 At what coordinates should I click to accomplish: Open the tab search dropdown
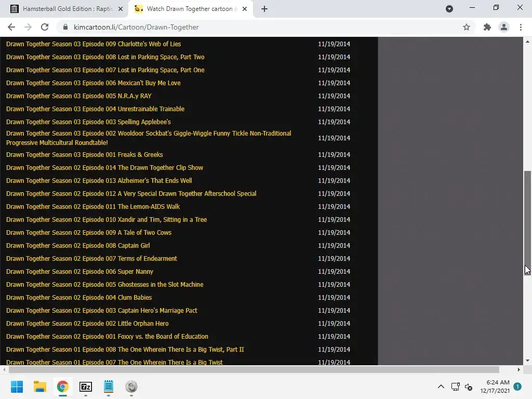tap(449, 9)
